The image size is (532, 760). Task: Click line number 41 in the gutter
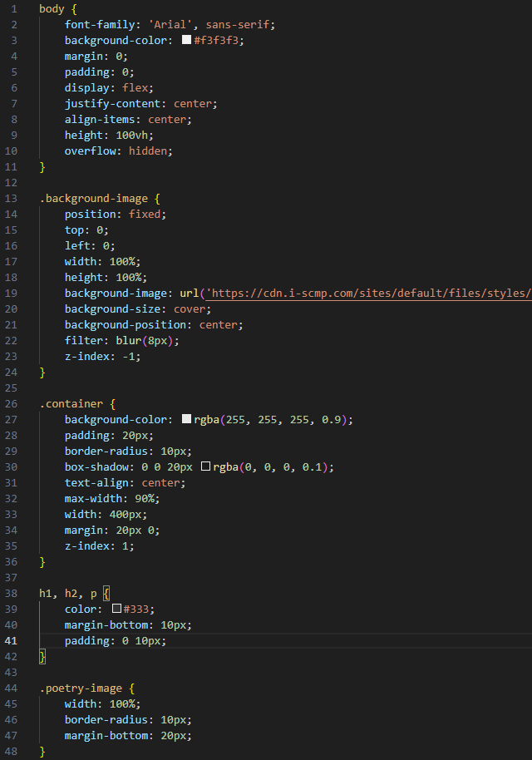coord(11,641)
